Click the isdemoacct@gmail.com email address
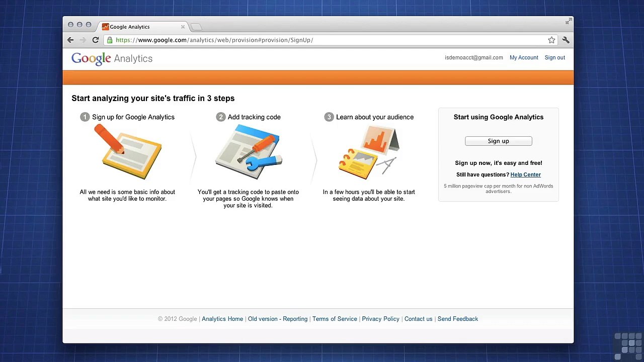644x362 pixels. pos(473,57)
